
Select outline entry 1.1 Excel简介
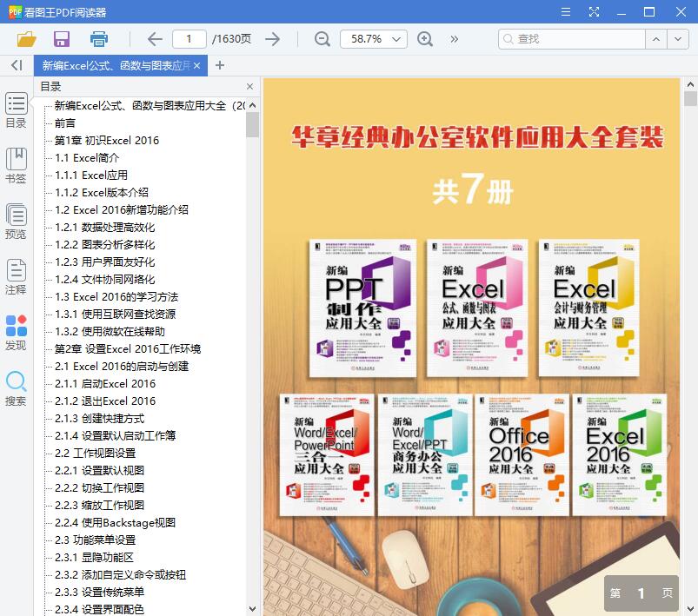[x=87, y=157]
